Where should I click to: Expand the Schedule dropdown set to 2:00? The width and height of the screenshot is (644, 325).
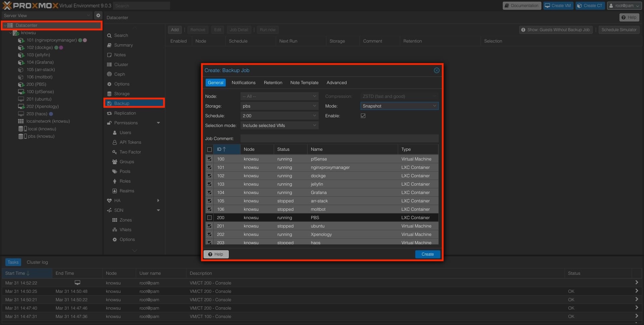(x=314, y=116)
